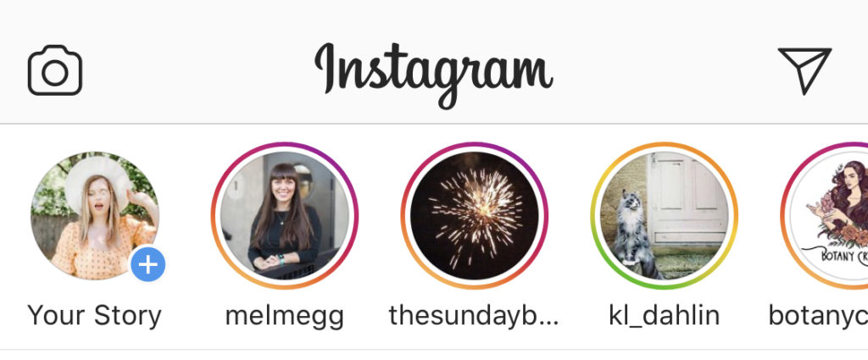The height and width of the screenshot is (360, 868).
Task: Open direct messages paper plane icon
Action: 804,70
